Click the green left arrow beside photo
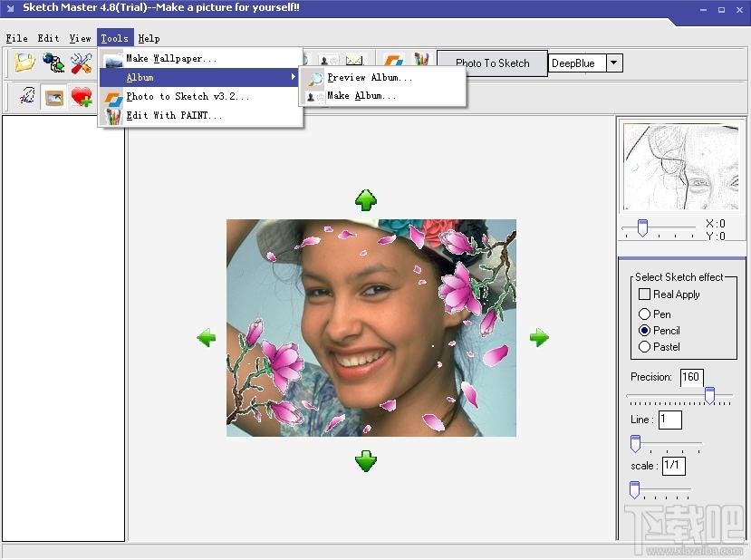 [x=207, y=338]
